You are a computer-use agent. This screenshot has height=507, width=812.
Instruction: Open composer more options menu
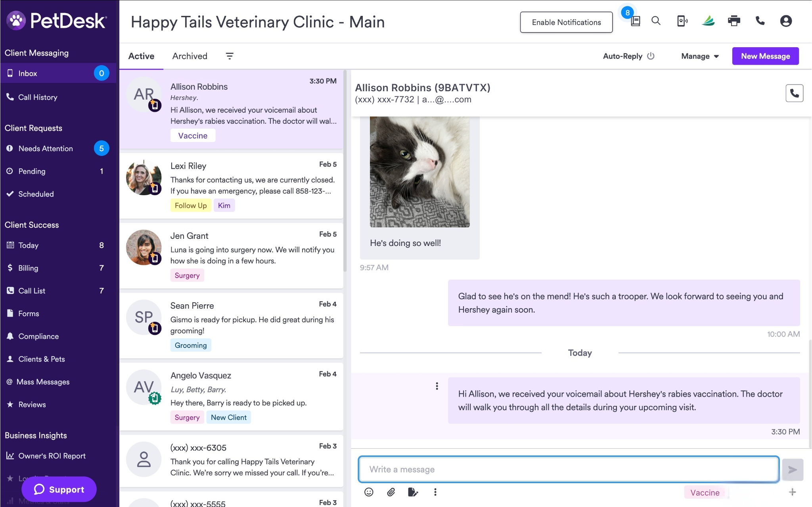pyautogui.click(x=435, y=492)
